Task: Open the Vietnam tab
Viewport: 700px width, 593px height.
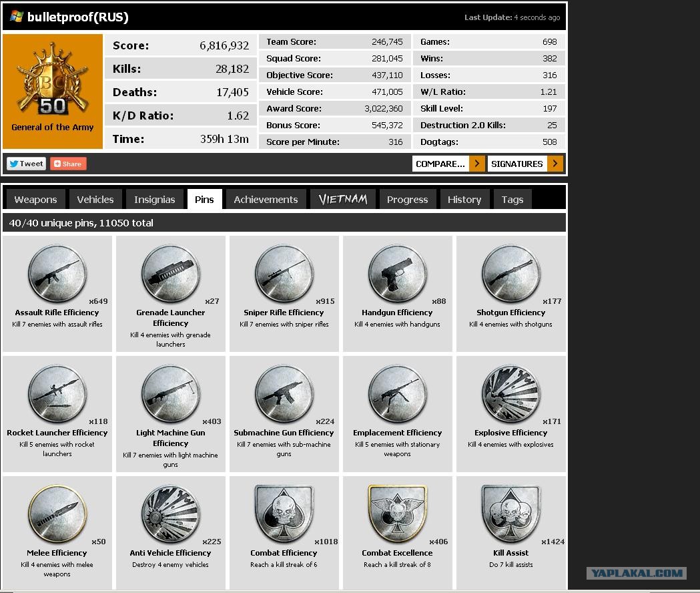Action: 342,199
